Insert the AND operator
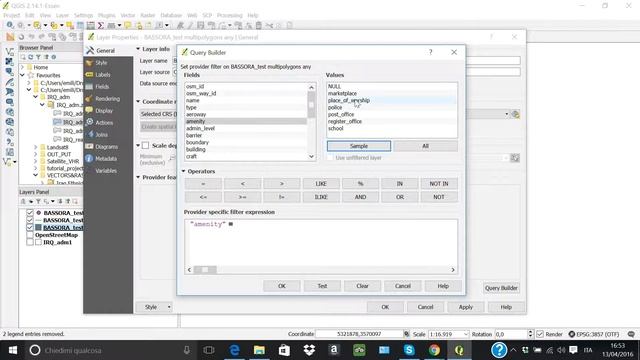This screenshot has width=640, height=360. 360,197
